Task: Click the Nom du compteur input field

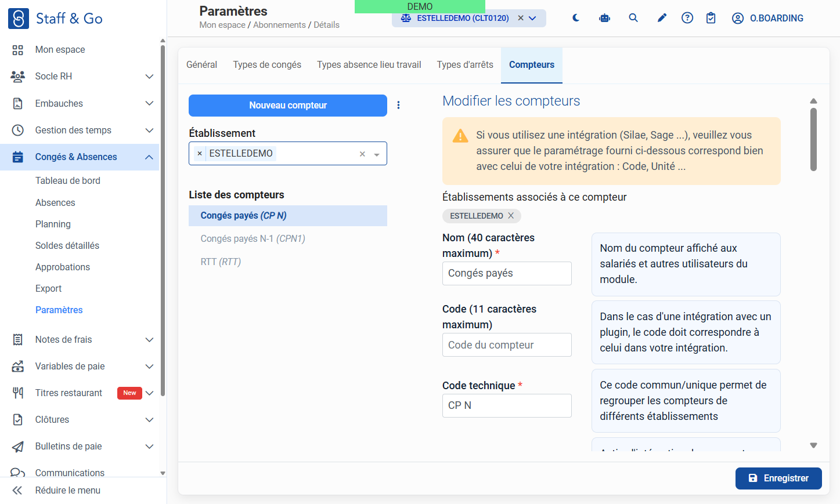Action: [507, 273]
